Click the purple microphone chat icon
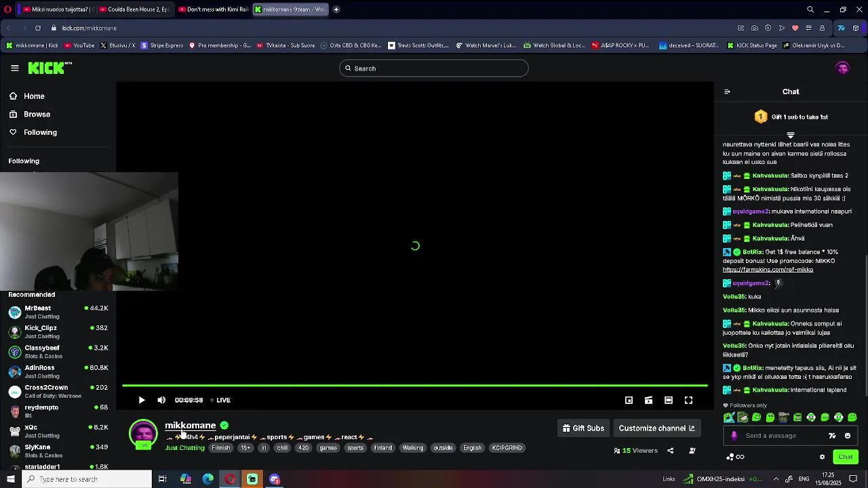The height and width of the screenshot is (488, 868). pyautogui.click(x=734, y=436)
